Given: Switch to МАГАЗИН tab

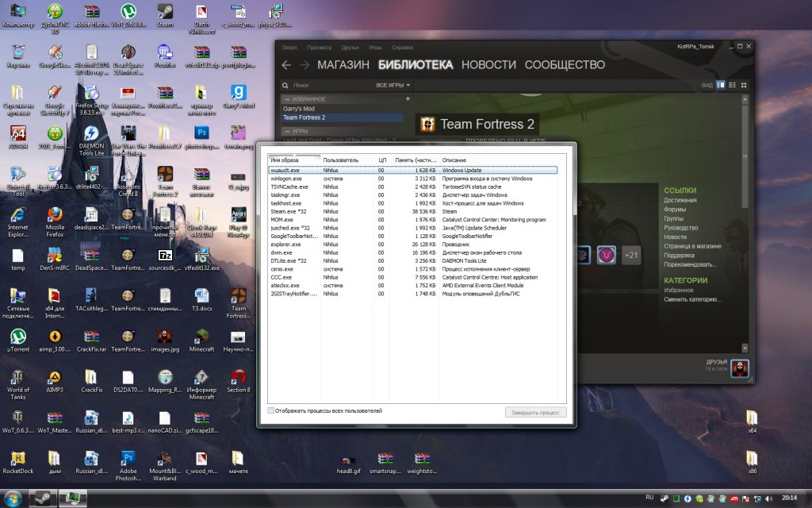Looking at the screenshot, I should pyautogui.click(x=343, y=65).
